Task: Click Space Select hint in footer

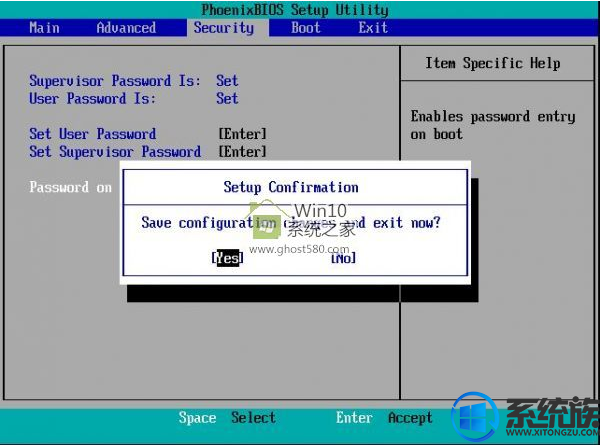Action: tap(227, 417)
